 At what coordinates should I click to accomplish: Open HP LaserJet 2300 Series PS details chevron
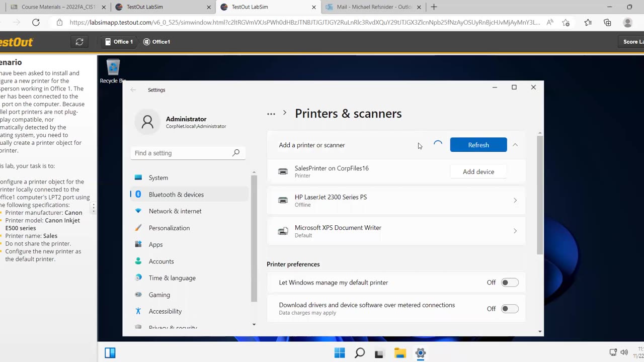[x=515, y=201]
